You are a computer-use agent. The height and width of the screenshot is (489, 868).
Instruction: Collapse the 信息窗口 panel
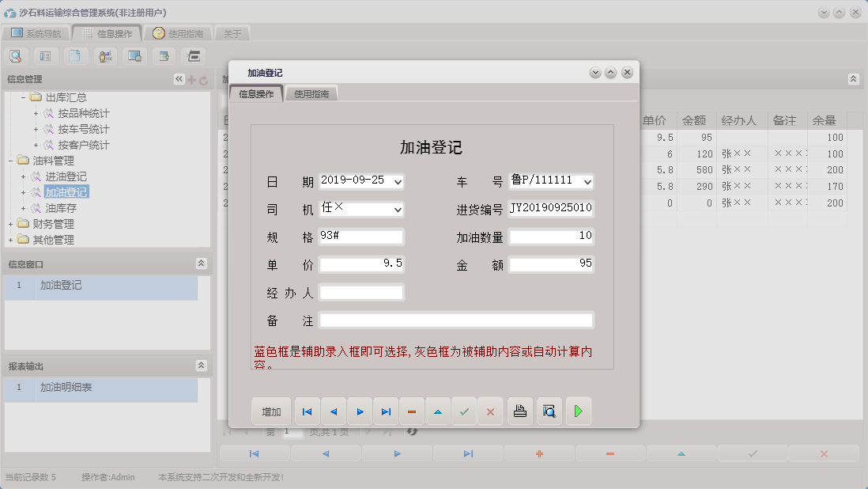202,263
